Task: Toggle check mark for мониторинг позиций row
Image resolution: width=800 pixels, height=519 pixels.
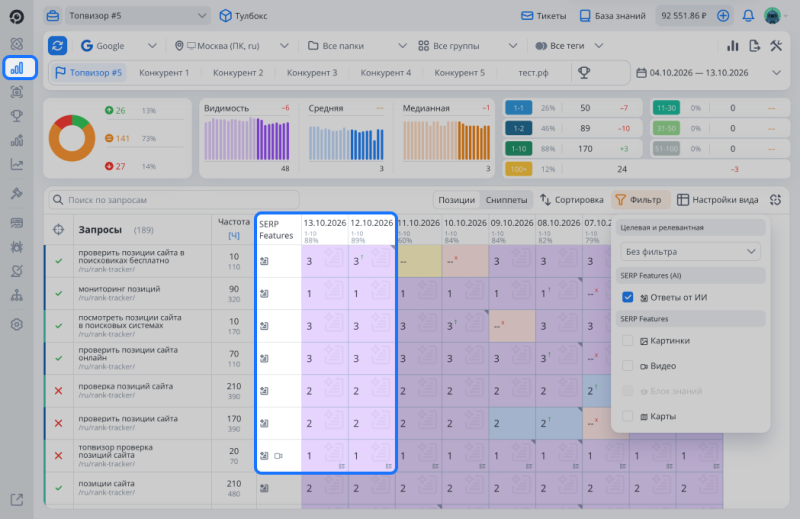Action: 59,293
